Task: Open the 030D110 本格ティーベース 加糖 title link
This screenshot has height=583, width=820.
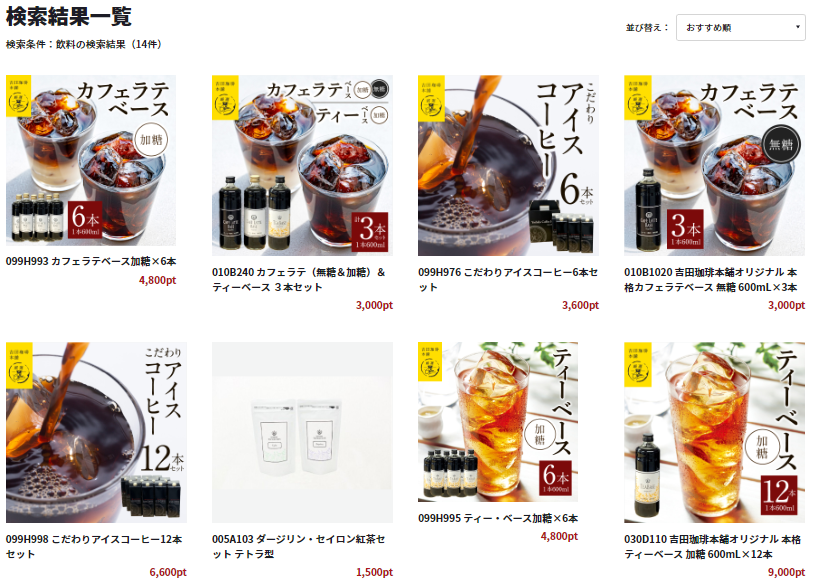Action: click(712, 546)
